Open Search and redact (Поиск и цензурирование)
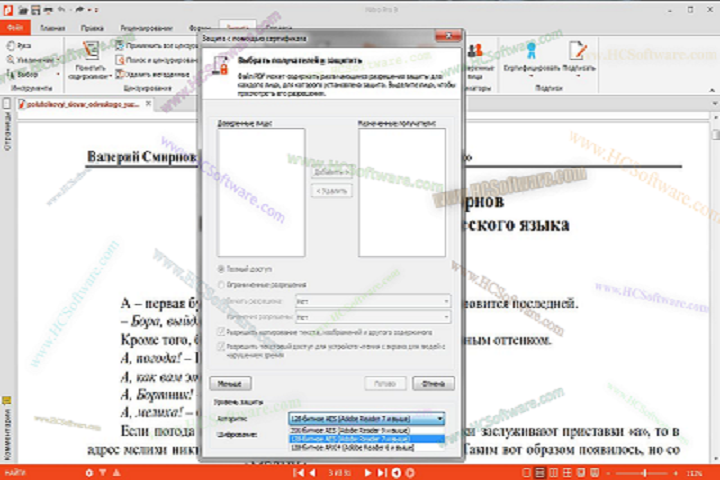720x480 pixels. coord(157,60)
